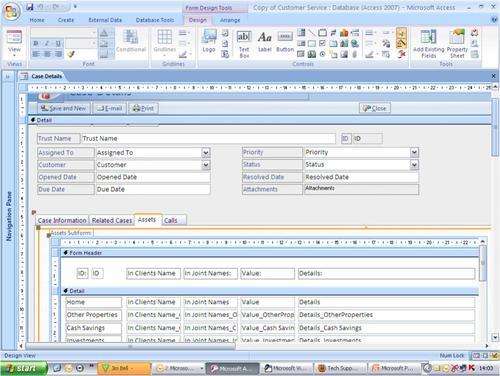
Task: Open Customize Quick Access Toolbar arrow
Action: [75, 6]
